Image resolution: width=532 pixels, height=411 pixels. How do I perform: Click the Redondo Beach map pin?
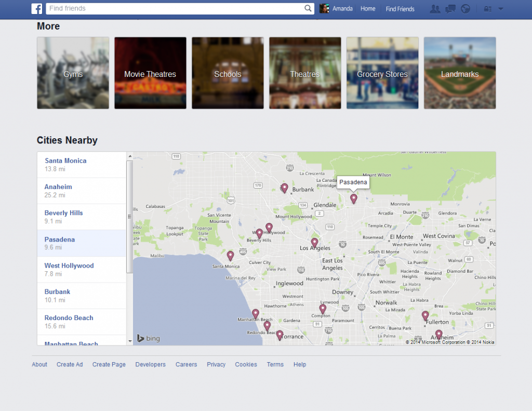click(268, 326)
